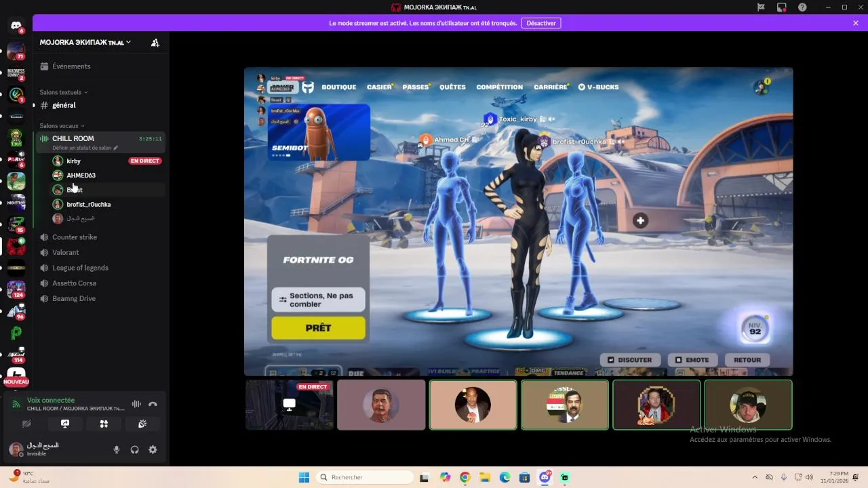Select the EN DIRECT stream thumbnail tile
The height and width of the screenshot is (488, 868).
[x=290, y=405]
